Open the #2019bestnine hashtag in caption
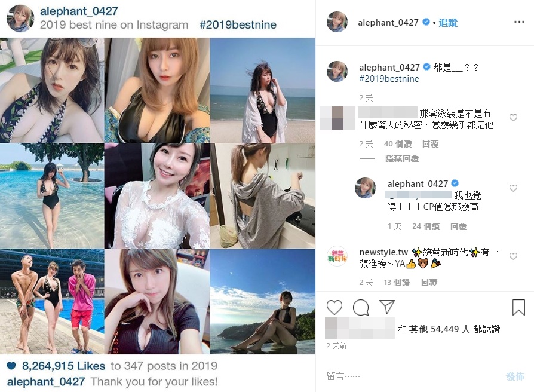 click(389, 79)
